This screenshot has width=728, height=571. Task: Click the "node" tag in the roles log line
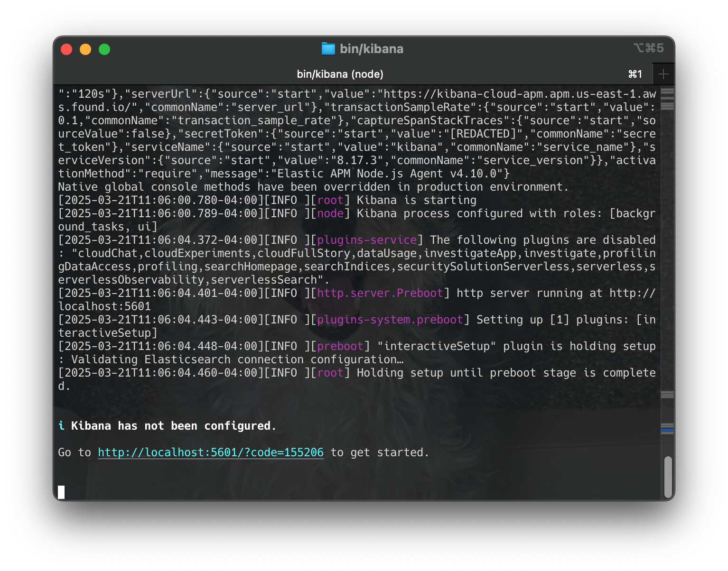[330, 213]
